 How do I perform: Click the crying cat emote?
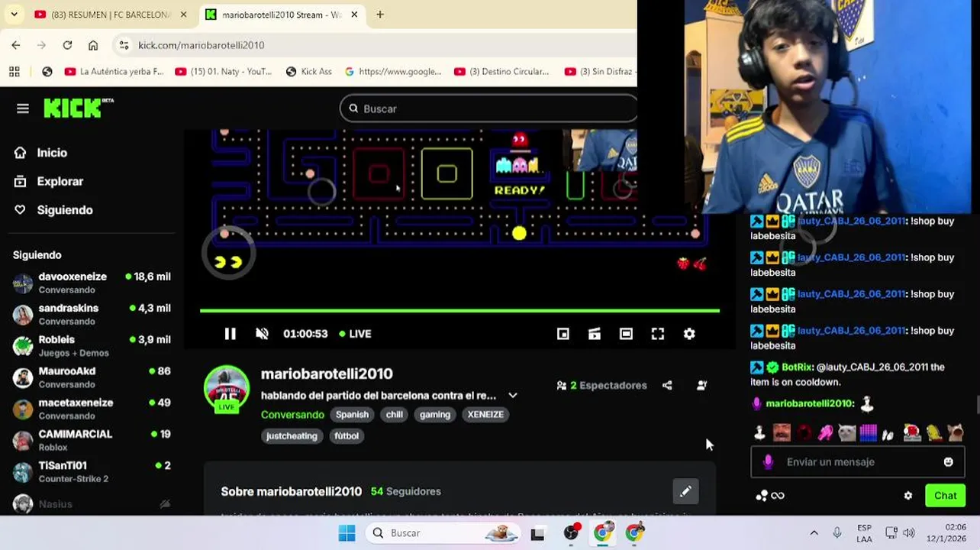point(846,433)
